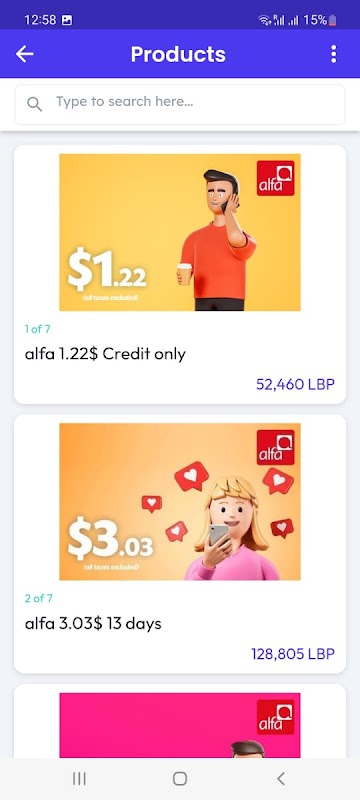Tap the '1 of 7' counter label

(x=38, y=329)
